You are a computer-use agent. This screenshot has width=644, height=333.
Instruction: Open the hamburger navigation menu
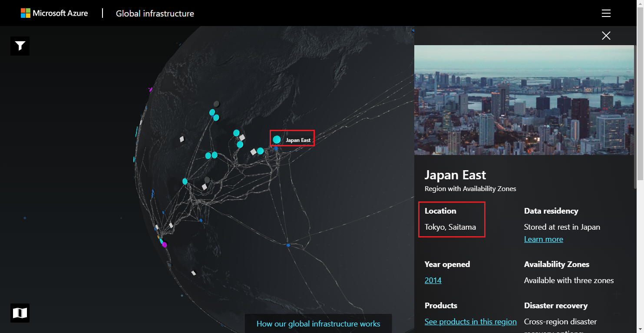[x=606, y=13]
